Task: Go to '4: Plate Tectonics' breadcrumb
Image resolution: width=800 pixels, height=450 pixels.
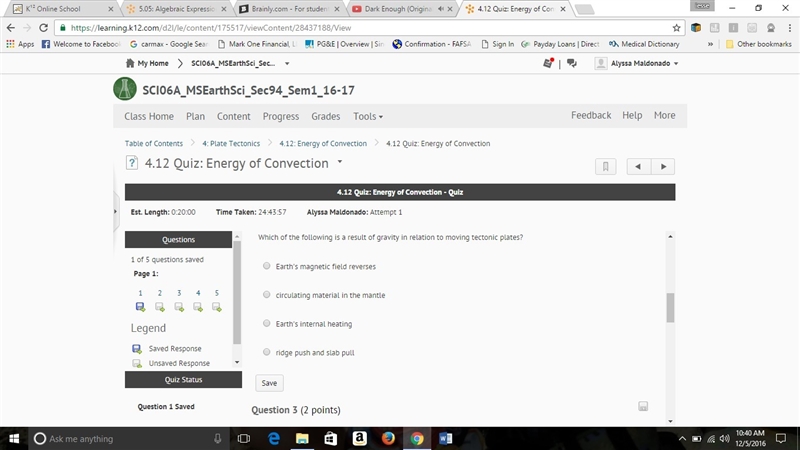Action: click(x=231, y=143)
